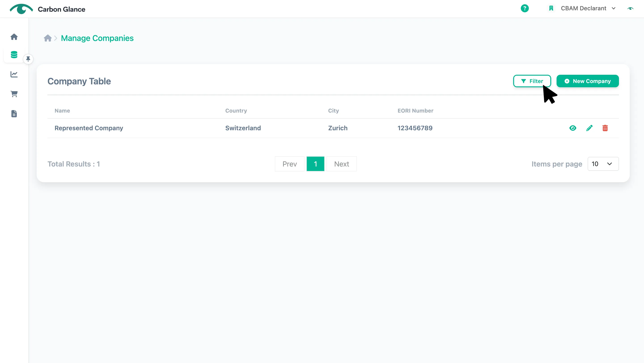The height and width of the screenshot is (363, 644).
Task: Open the document icon in the sidebar
Action: tap(14, 114)
